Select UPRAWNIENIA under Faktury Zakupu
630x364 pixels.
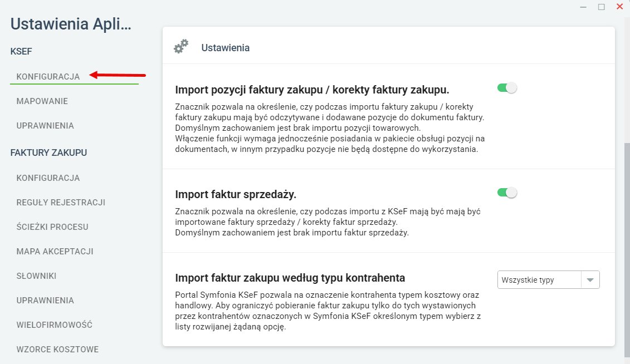click(x=45, y=301)
